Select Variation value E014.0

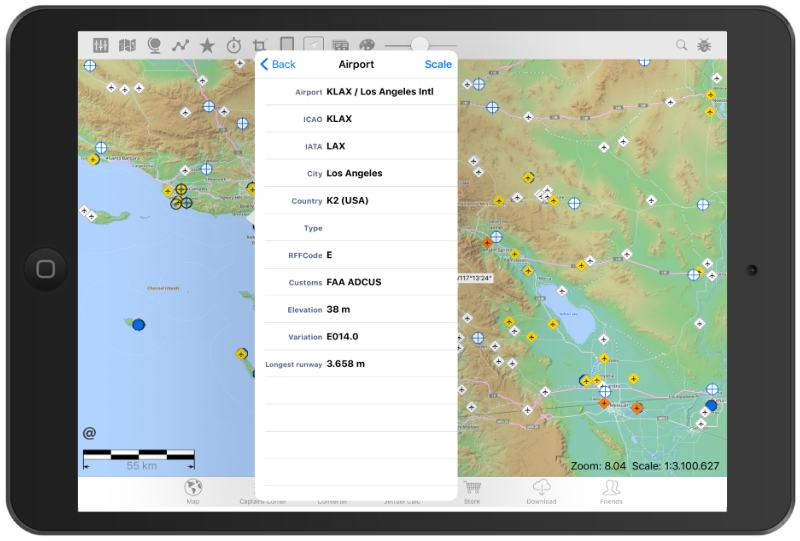(342, 337)
